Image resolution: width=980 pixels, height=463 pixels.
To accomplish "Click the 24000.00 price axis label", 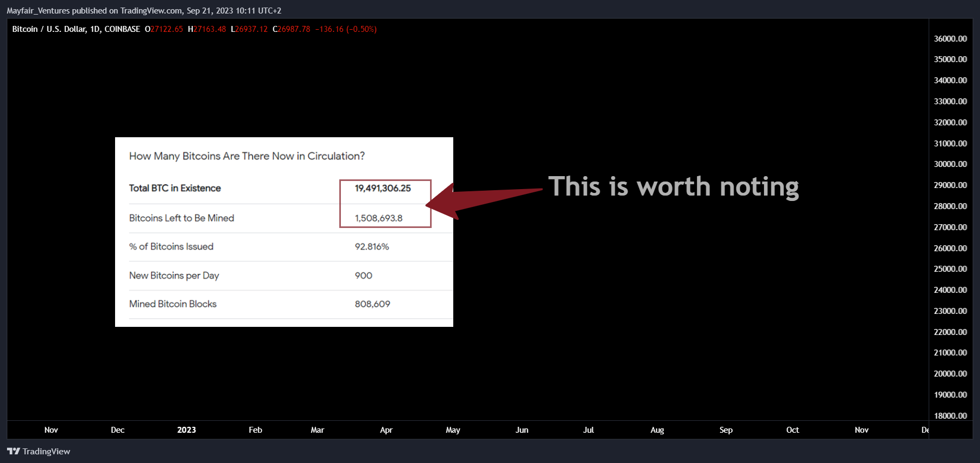I will (950, 290).
